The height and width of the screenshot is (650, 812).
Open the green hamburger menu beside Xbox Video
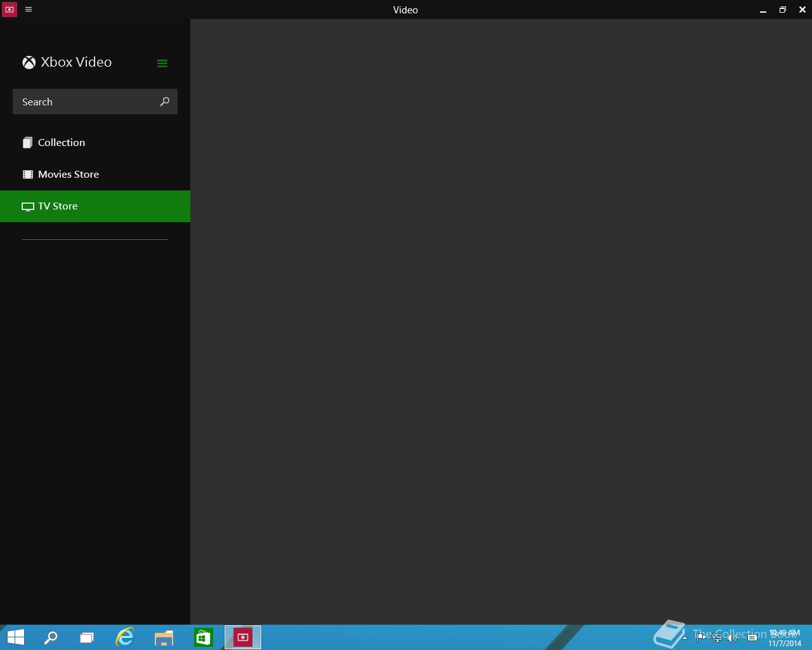point(162,63)
